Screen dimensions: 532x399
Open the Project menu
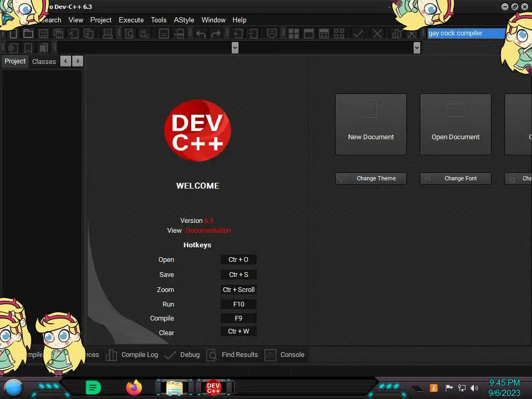coord(101,20)
